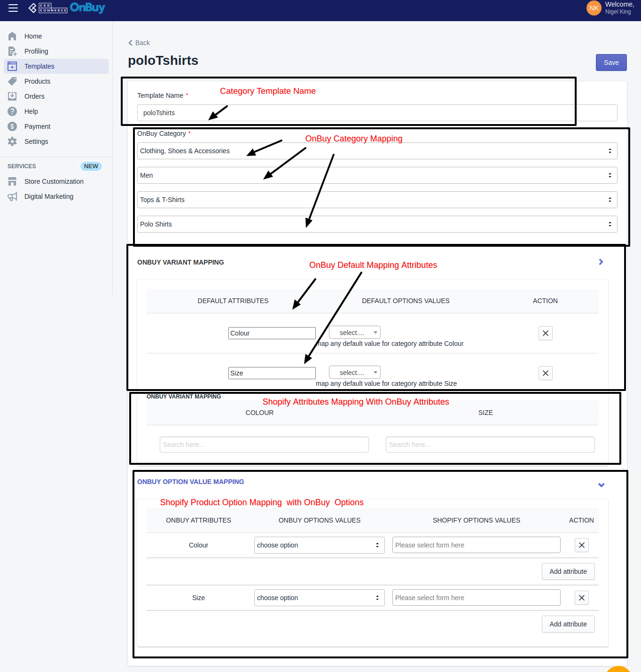Expand the OnBuy Variant Mapping section chevron

[x=601, y=262]
